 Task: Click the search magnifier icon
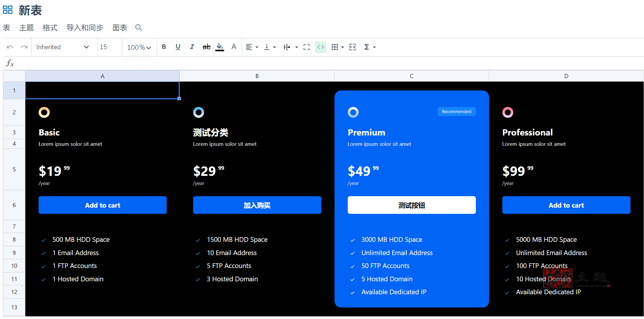[x=139, y=28]
